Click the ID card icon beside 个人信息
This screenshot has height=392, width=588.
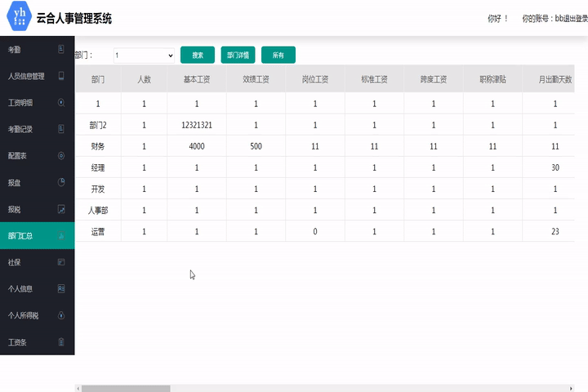(x=61, y=288)
